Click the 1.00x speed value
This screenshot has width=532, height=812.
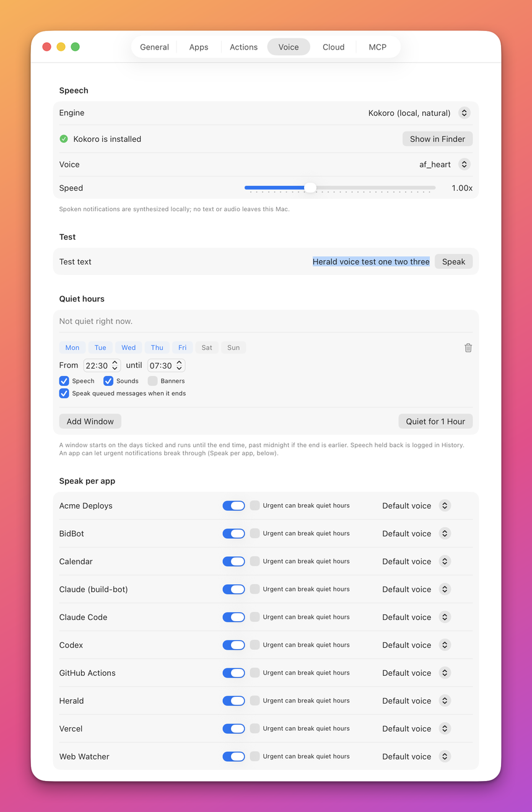(462, 188)
